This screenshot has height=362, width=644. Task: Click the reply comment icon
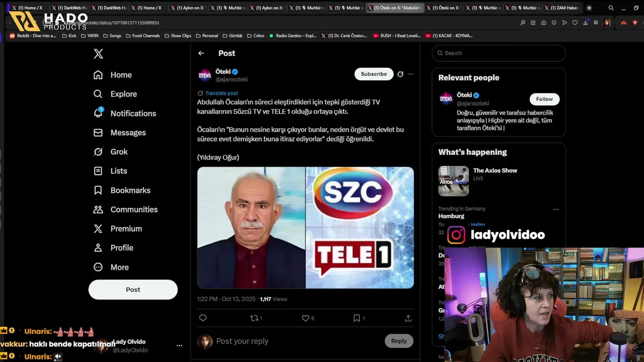coord(203,318)
